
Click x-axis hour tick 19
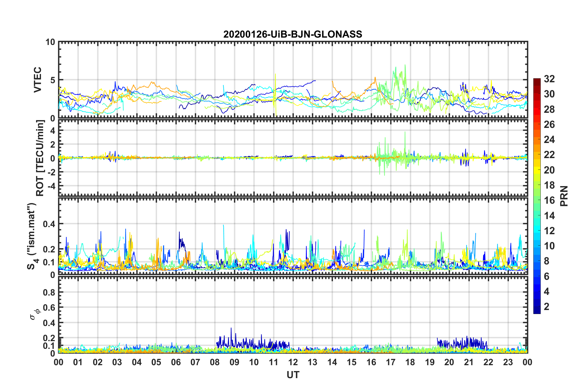(x=430, y=362)
